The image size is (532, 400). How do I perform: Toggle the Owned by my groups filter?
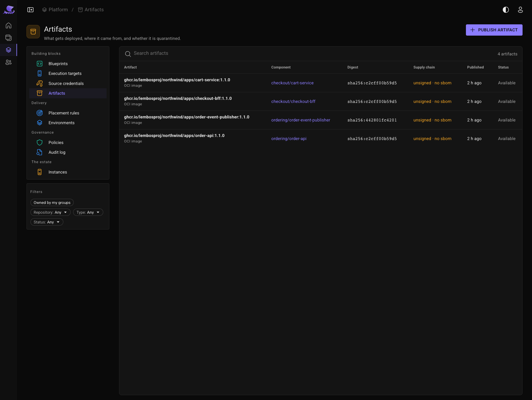[x=52, y=202]
